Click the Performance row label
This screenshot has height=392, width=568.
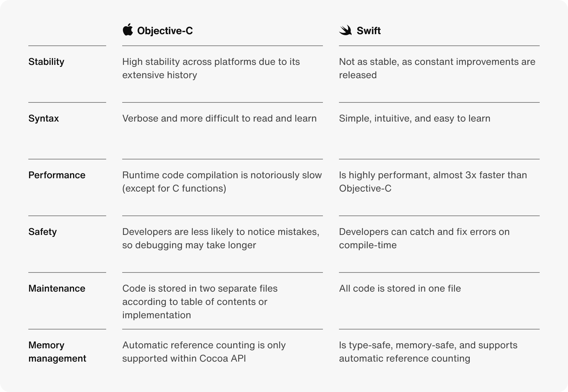click(x=57, y=175)
